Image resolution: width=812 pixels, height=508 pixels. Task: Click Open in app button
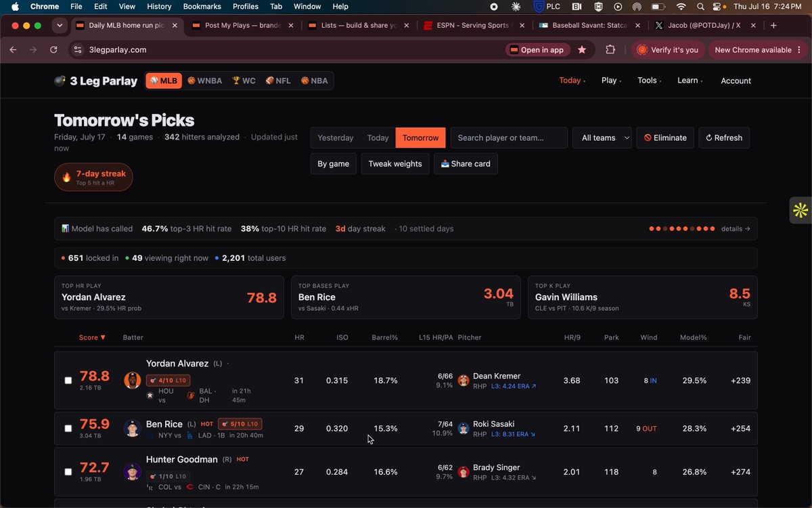point(537,49)
